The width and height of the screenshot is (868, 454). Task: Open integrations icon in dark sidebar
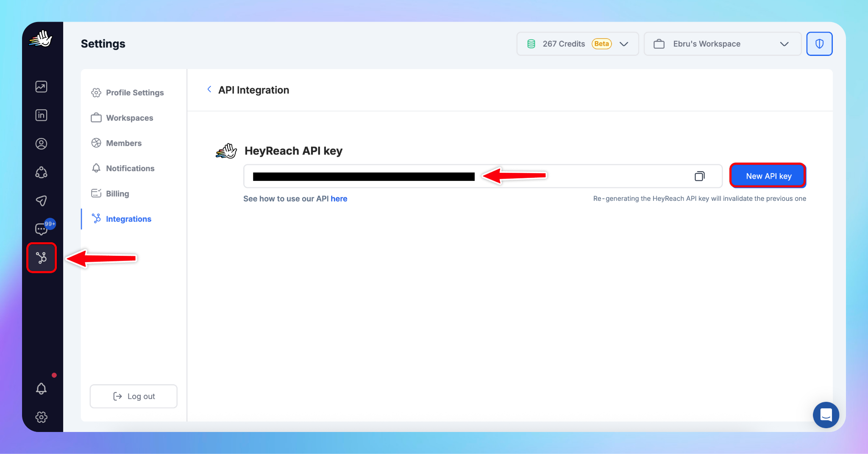coord(42,257)
